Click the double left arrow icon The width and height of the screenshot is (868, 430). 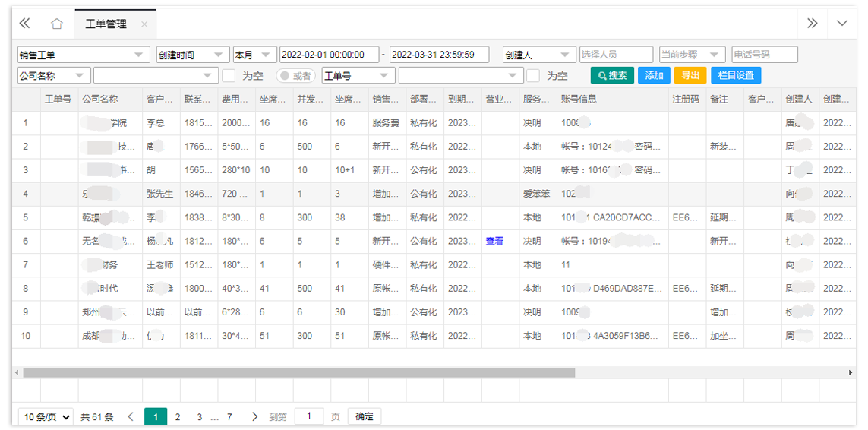click(x=24, y=24)
